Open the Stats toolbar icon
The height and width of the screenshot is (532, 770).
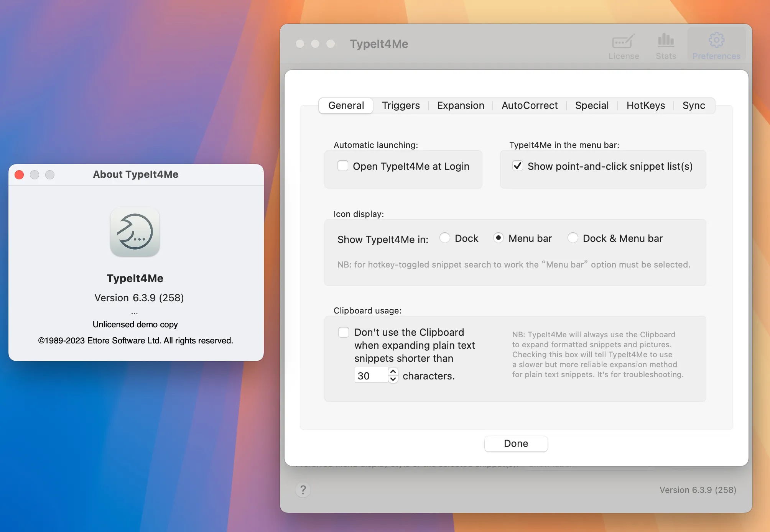coord(666,47)
